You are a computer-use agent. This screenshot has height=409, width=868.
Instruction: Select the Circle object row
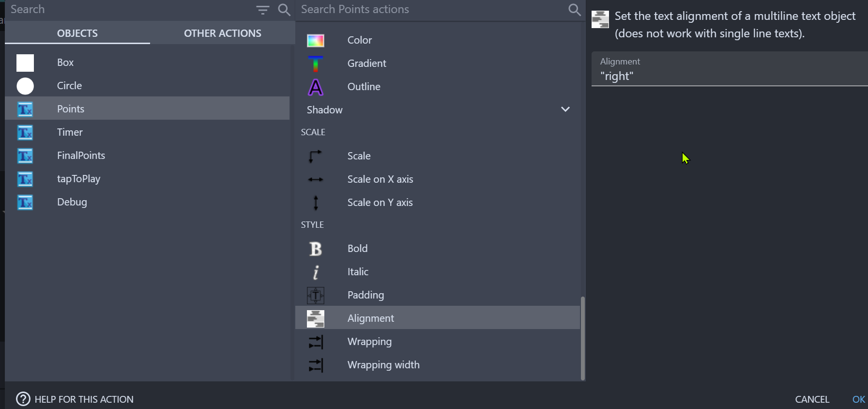147,86
